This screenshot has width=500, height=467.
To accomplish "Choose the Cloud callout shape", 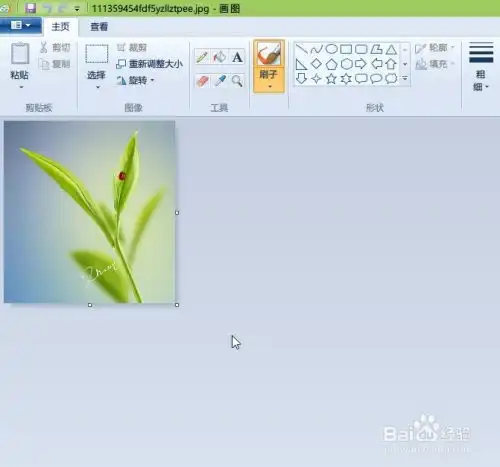I will point(391,79).
